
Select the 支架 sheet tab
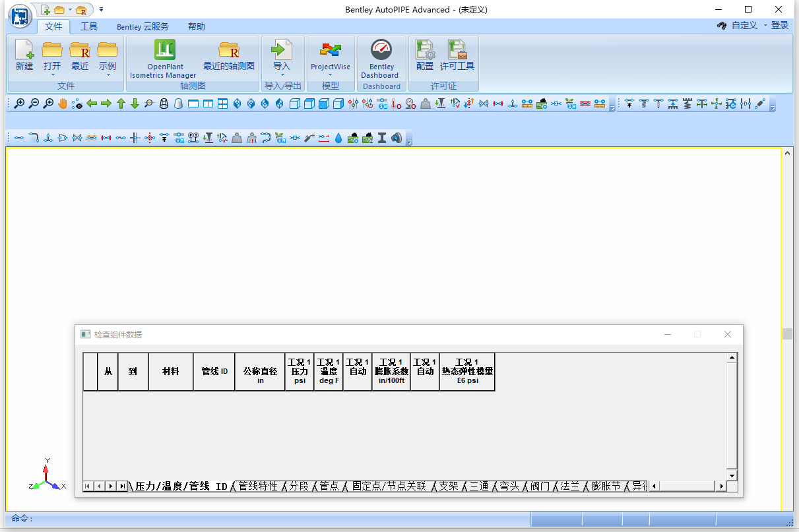click(x=449, y=487)
